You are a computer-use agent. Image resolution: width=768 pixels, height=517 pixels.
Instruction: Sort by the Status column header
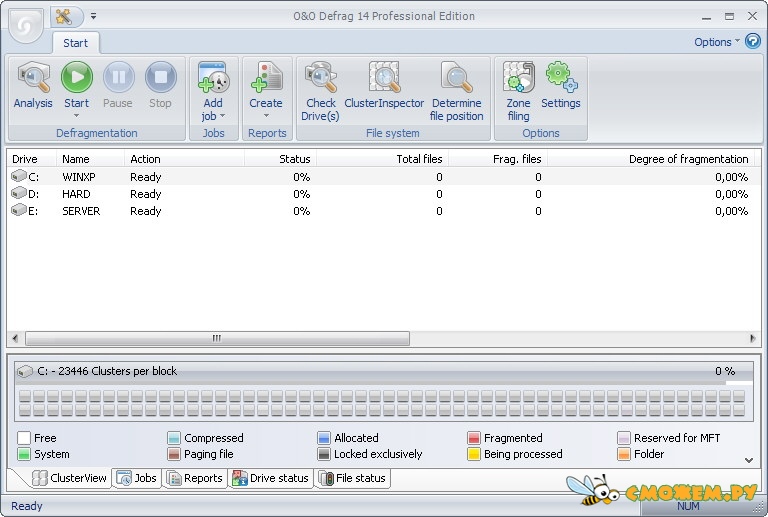pyautogui.click(x=281, y=159)
